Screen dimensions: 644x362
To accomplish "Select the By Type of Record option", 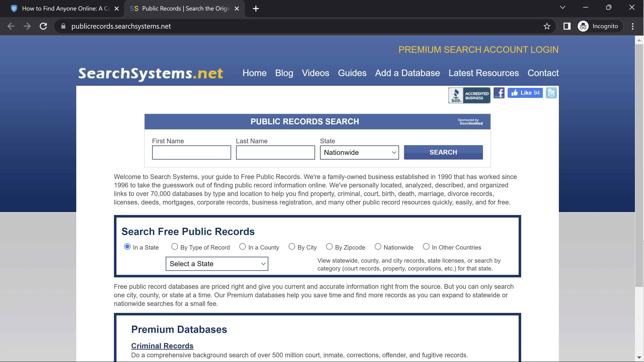I will click(174, 247).
